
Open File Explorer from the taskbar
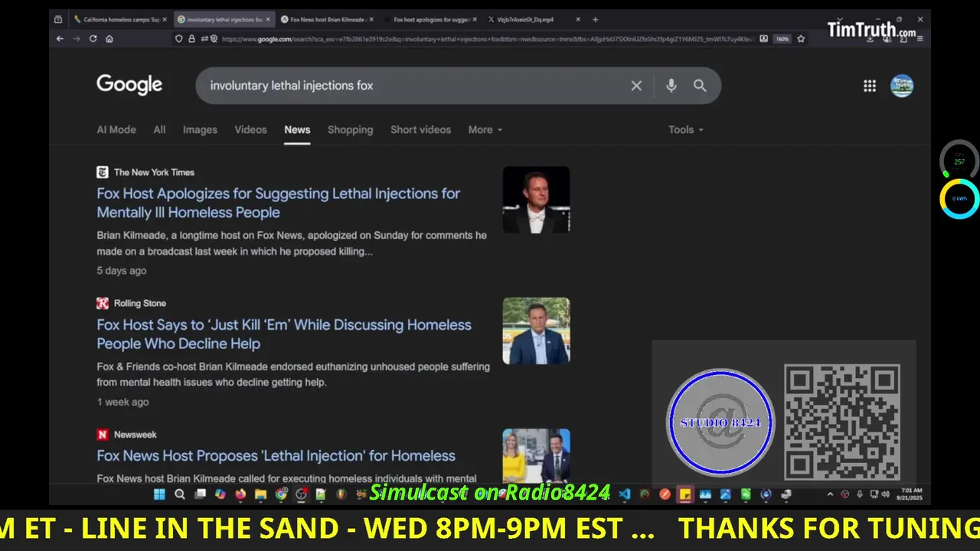[x=260, y=494]
